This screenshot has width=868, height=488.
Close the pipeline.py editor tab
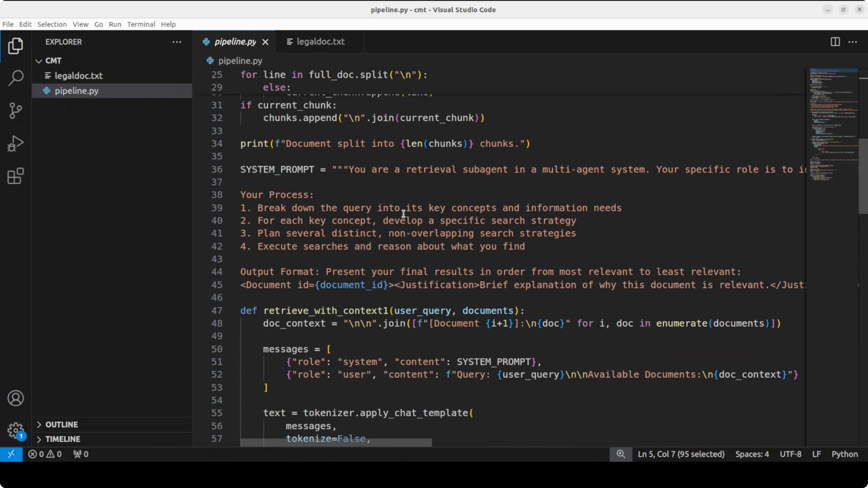pyautogui.click(x=266, y=42)
